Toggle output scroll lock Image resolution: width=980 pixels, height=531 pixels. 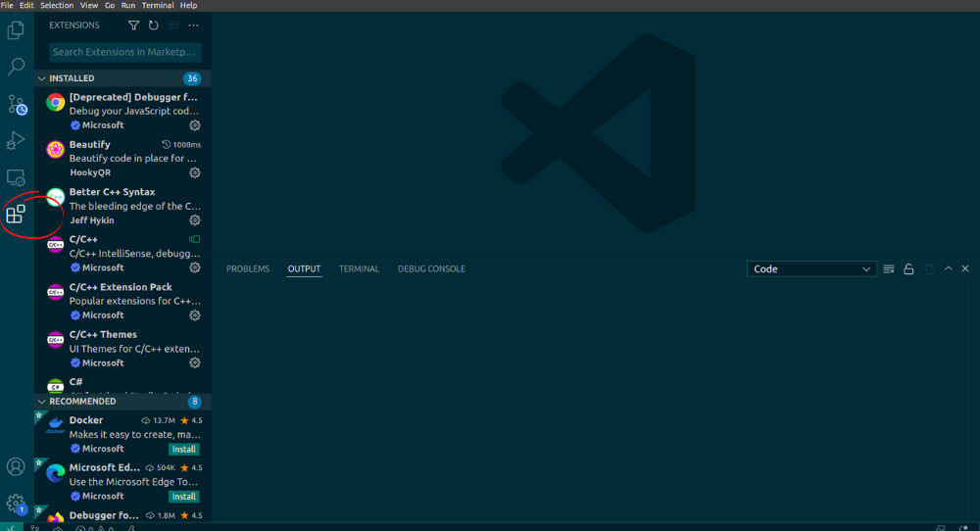point(908,269)
